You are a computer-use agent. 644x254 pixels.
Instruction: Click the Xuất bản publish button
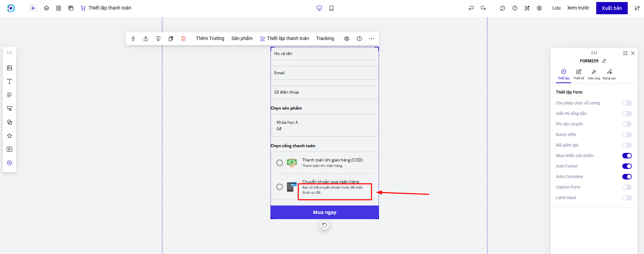click(611, 8)
